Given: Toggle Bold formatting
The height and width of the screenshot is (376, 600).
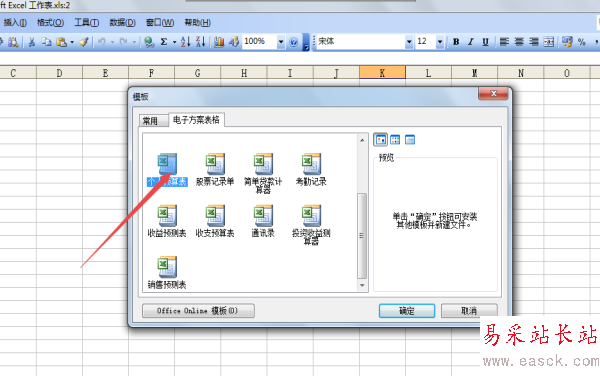Looking at the screenshot, I should tap(456, 42).
